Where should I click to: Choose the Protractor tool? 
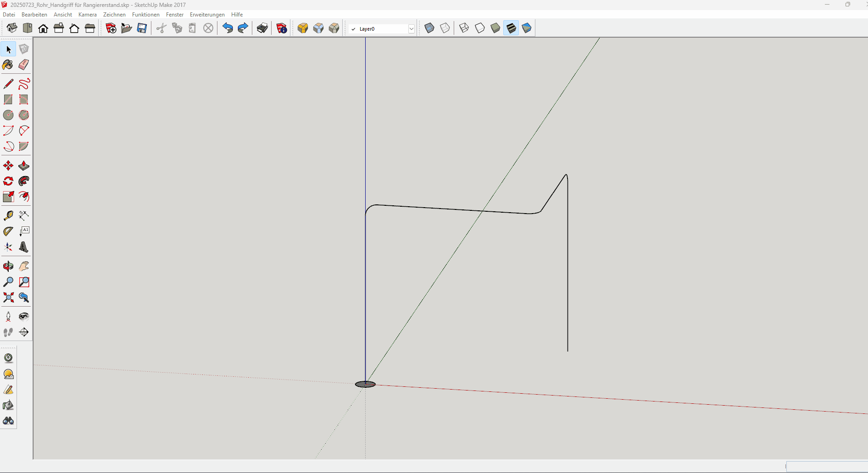click(8, 231)
